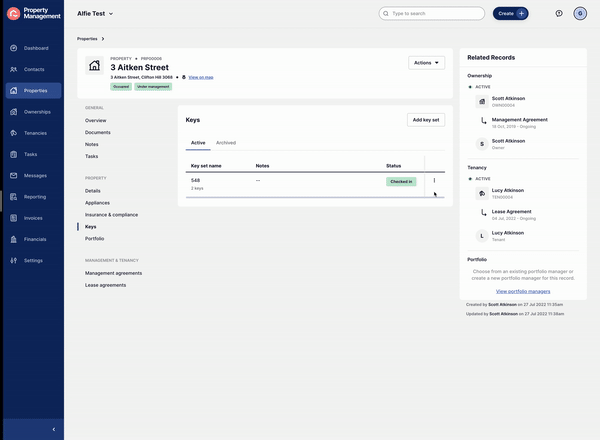The image size is (600, 440).
Task: Click the house icon for 3 Aitken Street
Action: point(95,65)
